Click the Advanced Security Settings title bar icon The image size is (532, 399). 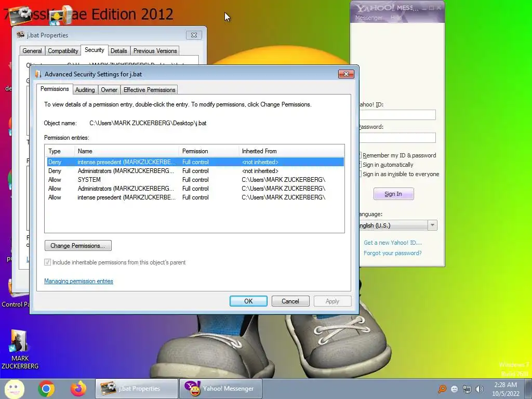(x=38, y=74)
